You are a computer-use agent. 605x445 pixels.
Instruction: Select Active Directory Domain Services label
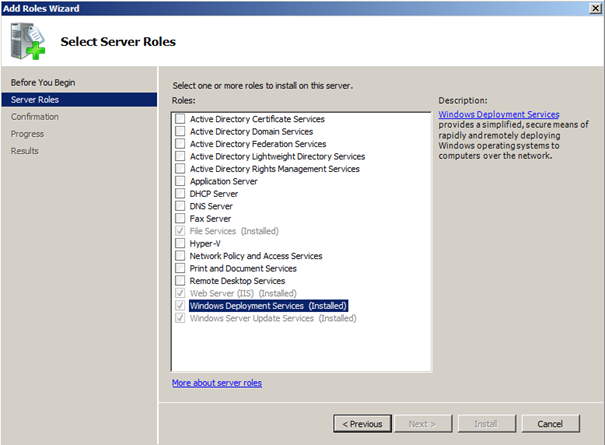coord(251,132)
